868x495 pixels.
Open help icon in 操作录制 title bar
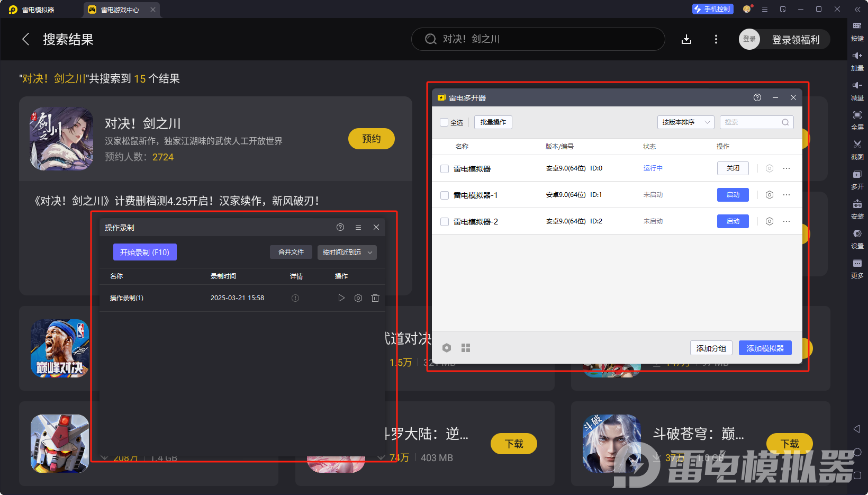[x=340, y=227]
